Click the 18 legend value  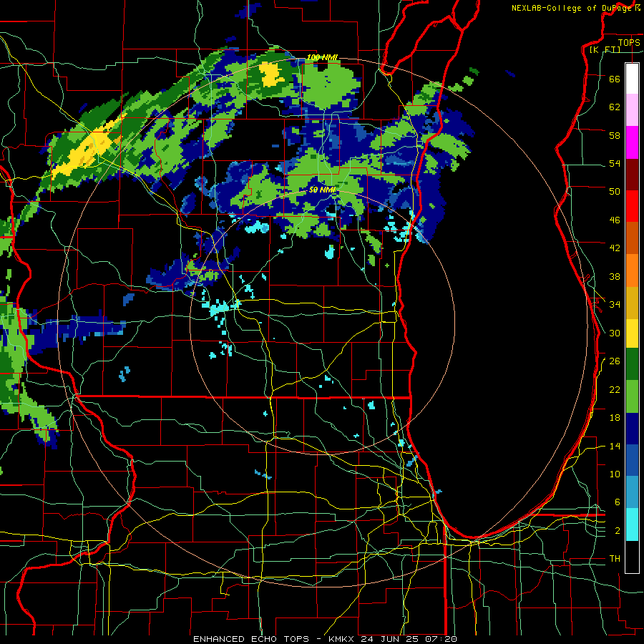click(x=615, y=418)
